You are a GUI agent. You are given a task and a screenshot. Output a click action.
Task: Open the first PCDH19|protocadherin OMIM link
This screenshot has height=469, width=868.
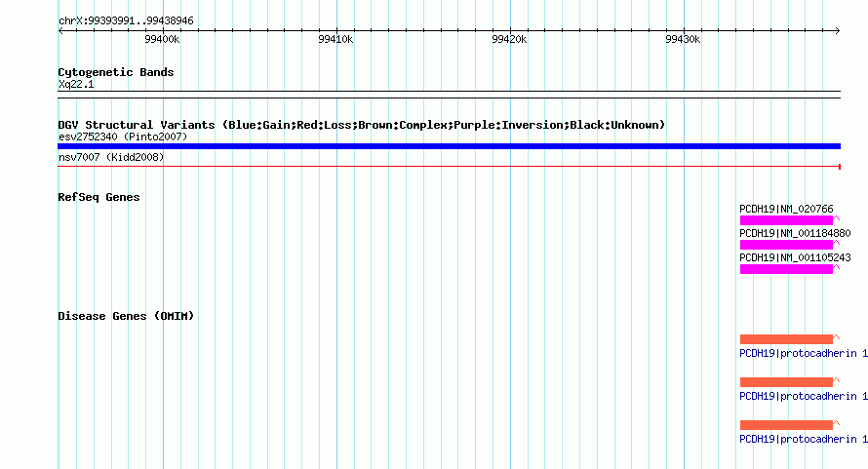click(x=804, y=353)
